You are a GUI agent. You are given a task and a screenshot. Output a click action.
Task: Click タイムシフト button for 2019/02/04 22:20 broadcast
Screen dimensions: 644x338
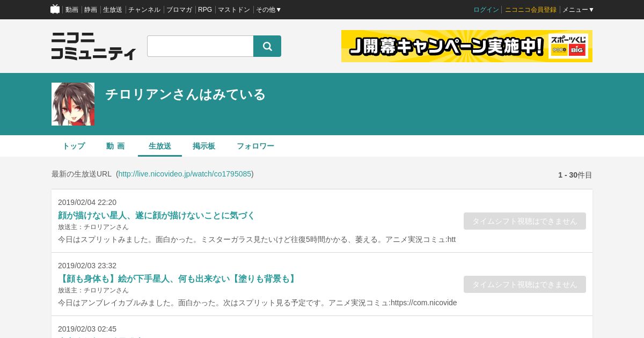click(x=525, y=221)
